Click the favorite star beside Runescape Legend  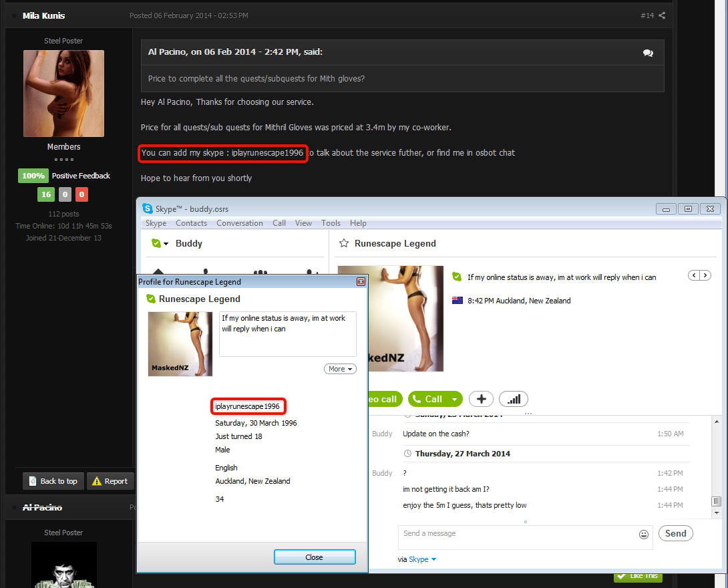[343, 243]
